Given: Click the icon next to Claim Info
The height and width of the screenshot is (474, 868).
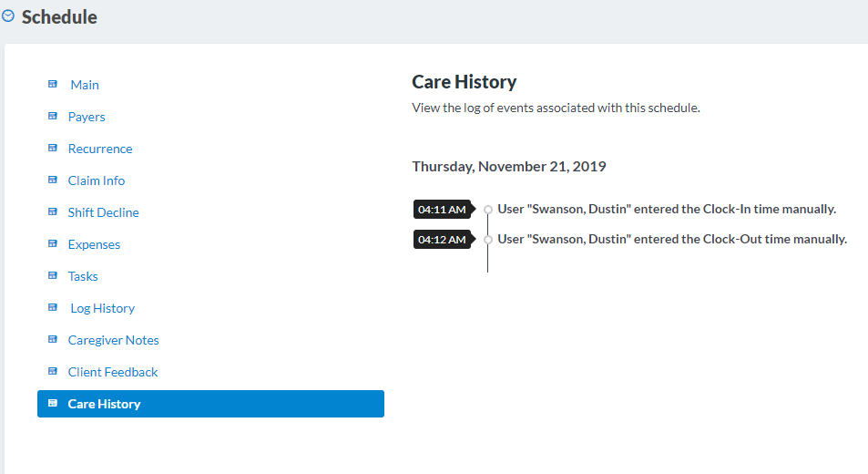Looking at the screenshot, I should point(53,180).
